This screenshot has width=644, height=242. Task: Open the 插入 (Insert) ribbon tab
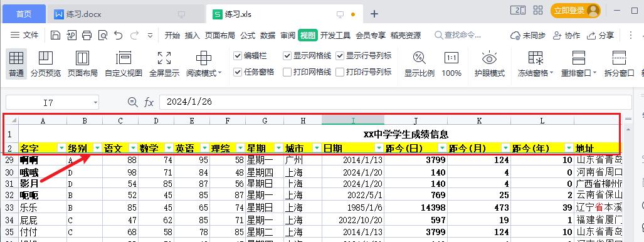[193, 35]
